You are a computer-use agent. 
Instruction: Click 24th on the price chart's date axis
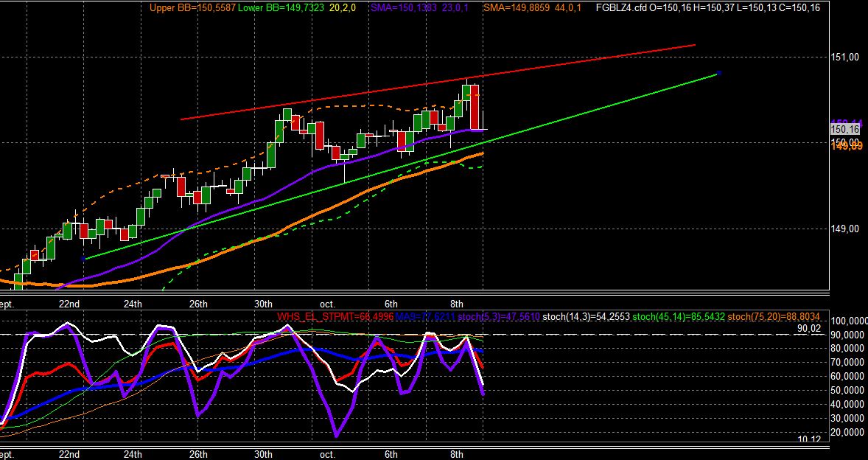[133, 303]
